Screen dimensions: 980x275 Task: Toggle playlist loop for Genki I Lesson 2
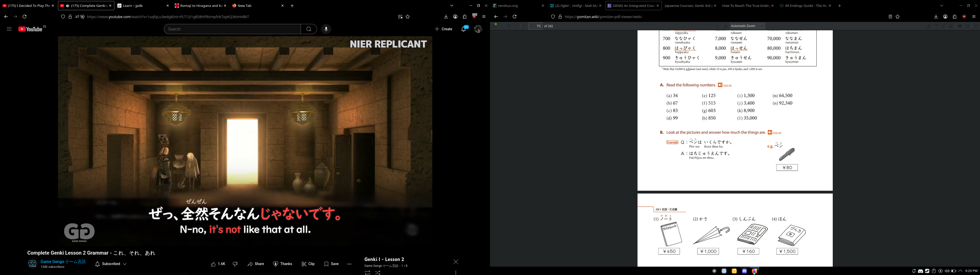[x=367, y=272]
